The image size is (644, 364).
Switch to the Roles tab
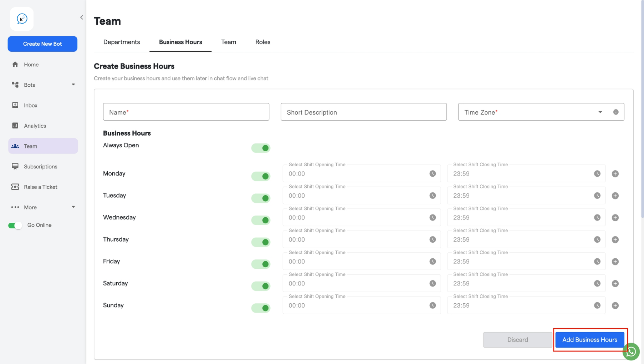pos(263,42)
